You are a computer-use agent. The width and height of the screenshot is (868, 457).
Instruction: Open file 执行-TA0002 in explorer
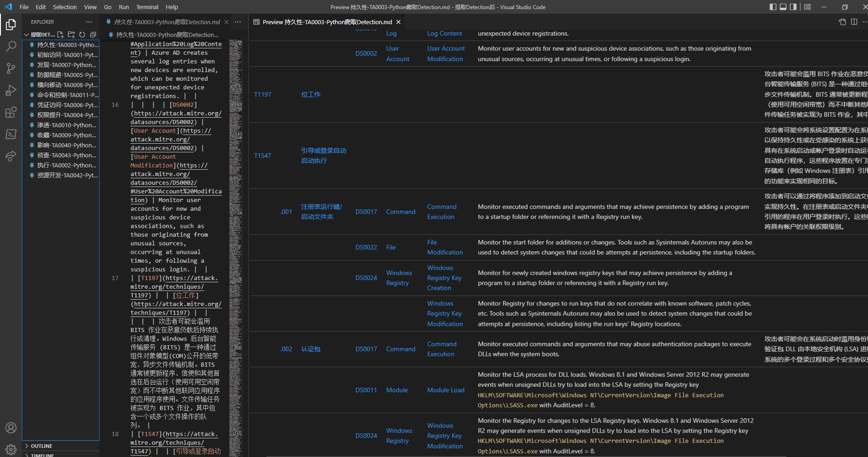(x=61, y=165)
